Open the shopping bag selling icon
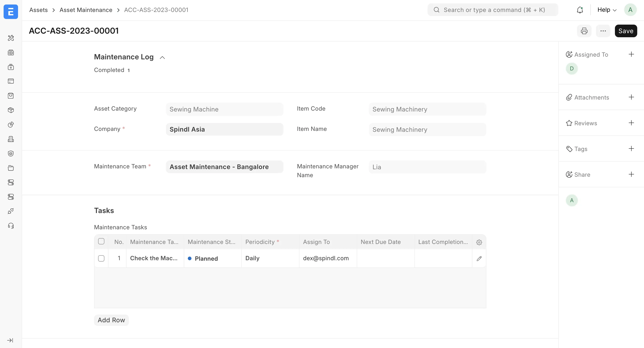 pyautogui.click(x=11, y=95)
